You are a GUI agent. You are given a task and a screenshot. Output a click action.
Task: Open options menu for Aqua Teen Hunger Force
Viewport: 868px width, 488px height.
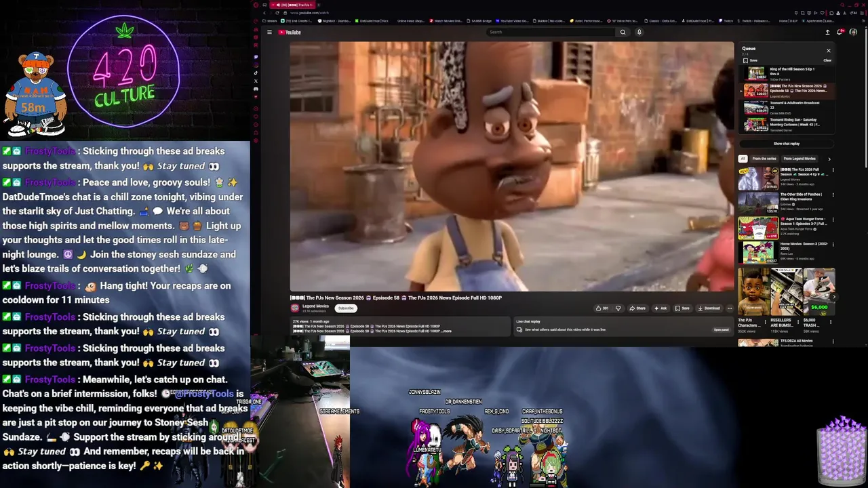[x=833, y=220]
